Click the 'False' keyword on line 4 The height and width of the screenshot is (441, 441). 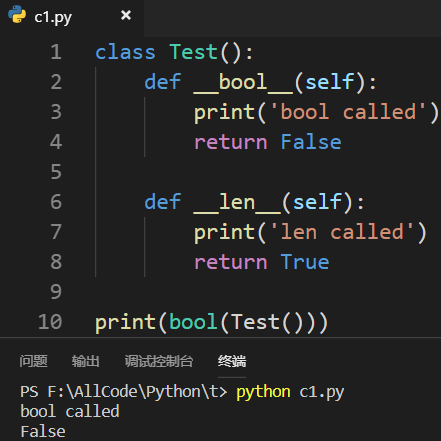[x=311, y=142]
